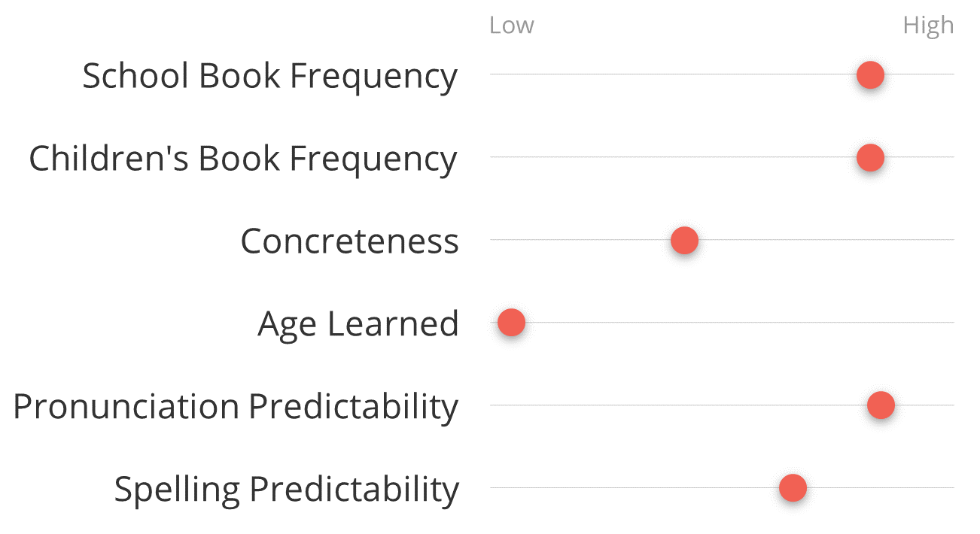Select the Pronunciation Predictability slider handle

tap(881, 405)
